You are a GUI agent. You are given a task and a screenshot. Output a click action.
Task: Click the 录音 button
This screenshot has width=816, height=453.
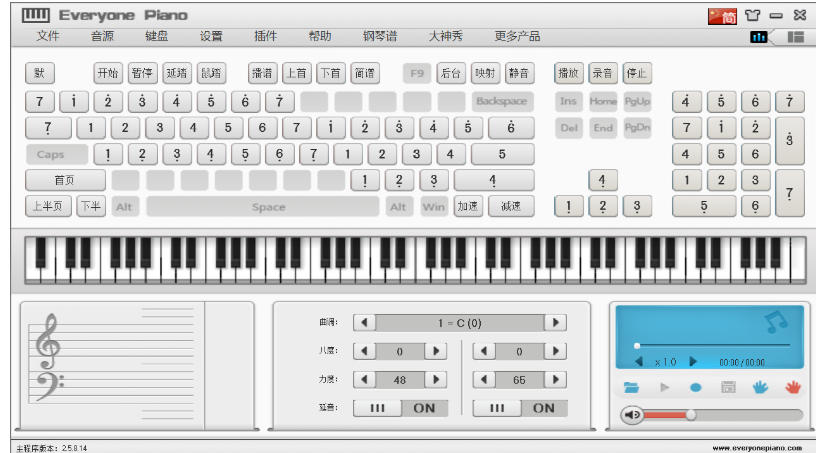point(602,73)
